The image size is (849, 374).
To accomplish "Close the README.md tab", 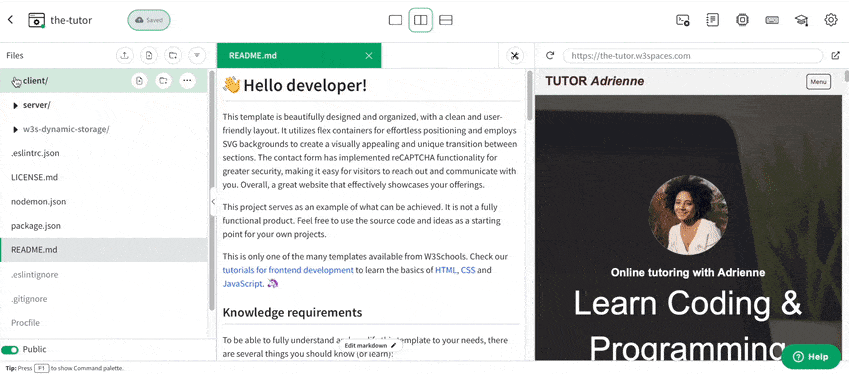I will coord(369,55).
